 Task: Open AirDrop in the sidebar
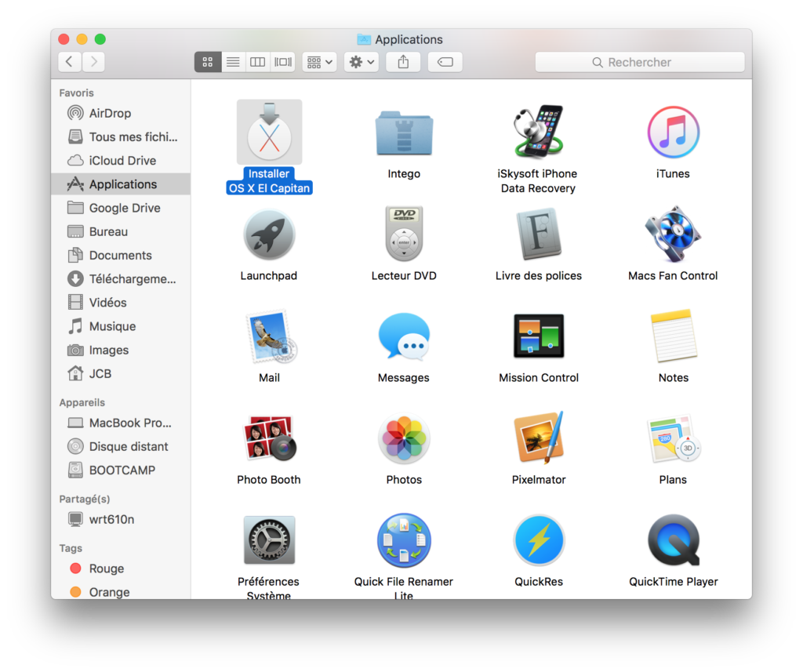click(121, 113)
